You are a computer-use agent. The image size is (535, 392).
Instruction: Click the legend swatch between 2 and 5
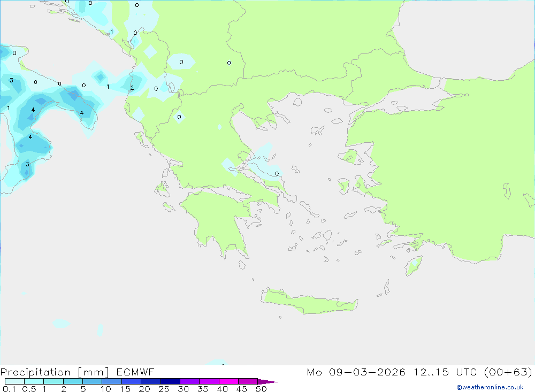73,381
